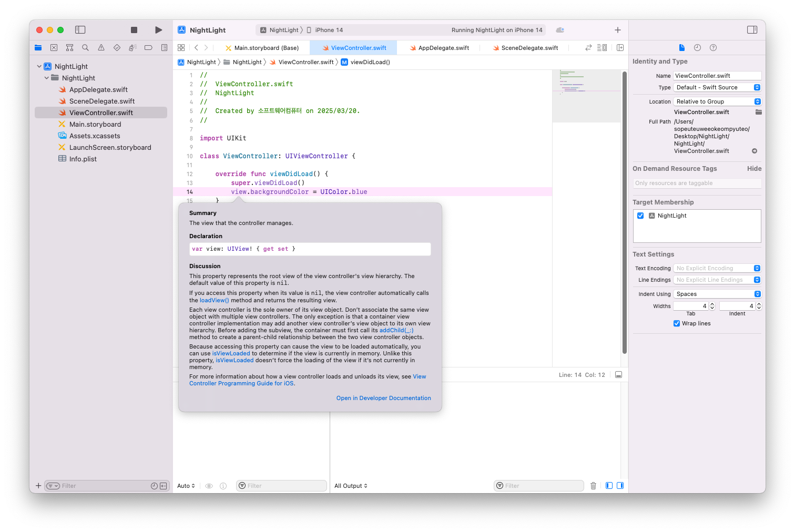Click the file Name input field
The image size is (795, 532).
(717, 76)
